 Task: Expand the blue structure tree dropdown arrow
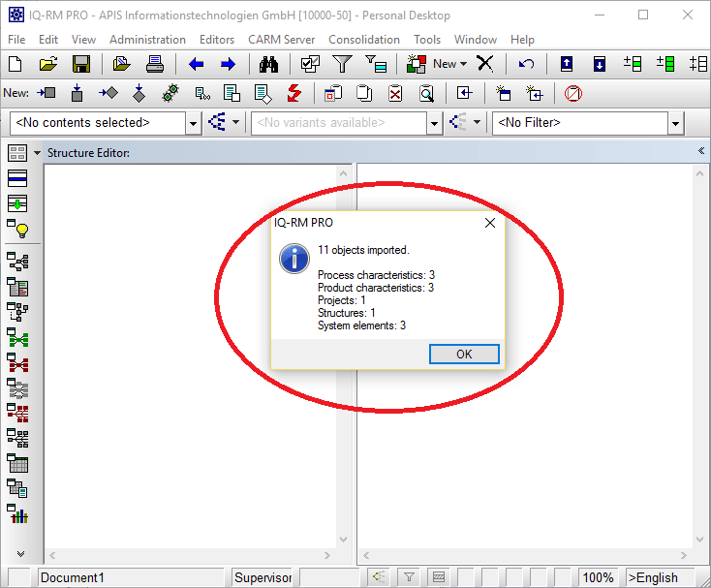point(235,122)
